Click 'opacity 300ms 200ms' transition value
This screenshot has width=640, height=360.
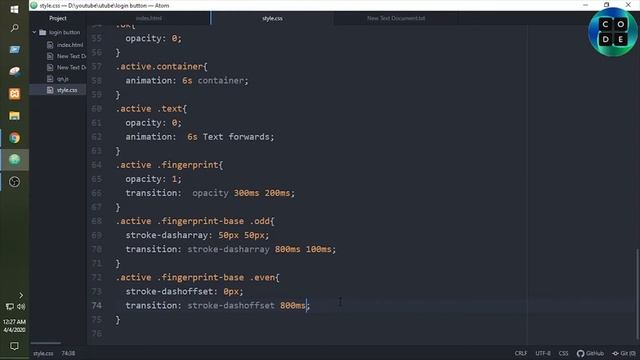241,193
